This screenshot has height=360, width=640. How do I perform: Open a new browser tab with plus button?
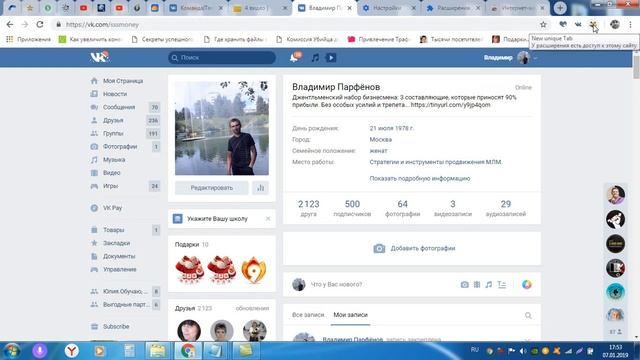click(560, 8)
